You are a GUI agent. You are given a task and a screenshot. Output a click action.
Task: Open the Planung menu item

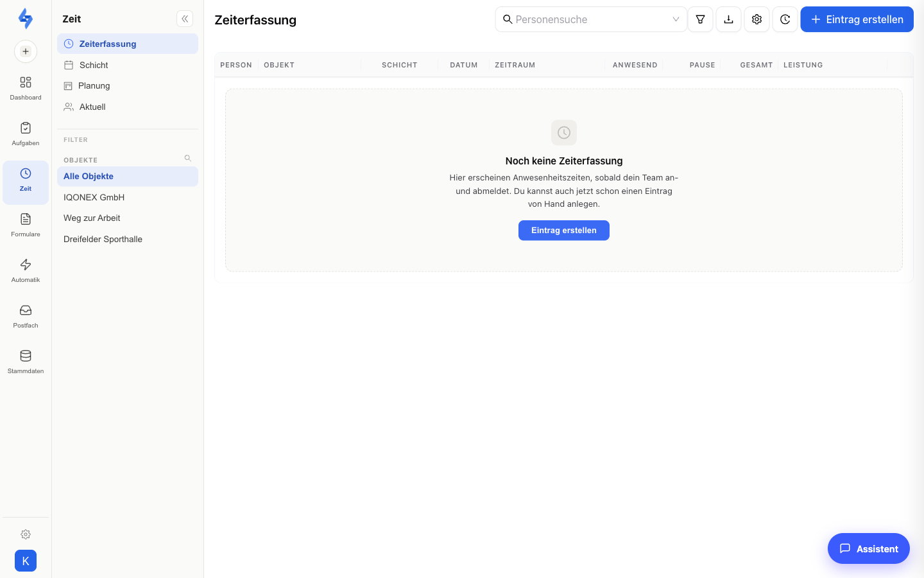128,85
